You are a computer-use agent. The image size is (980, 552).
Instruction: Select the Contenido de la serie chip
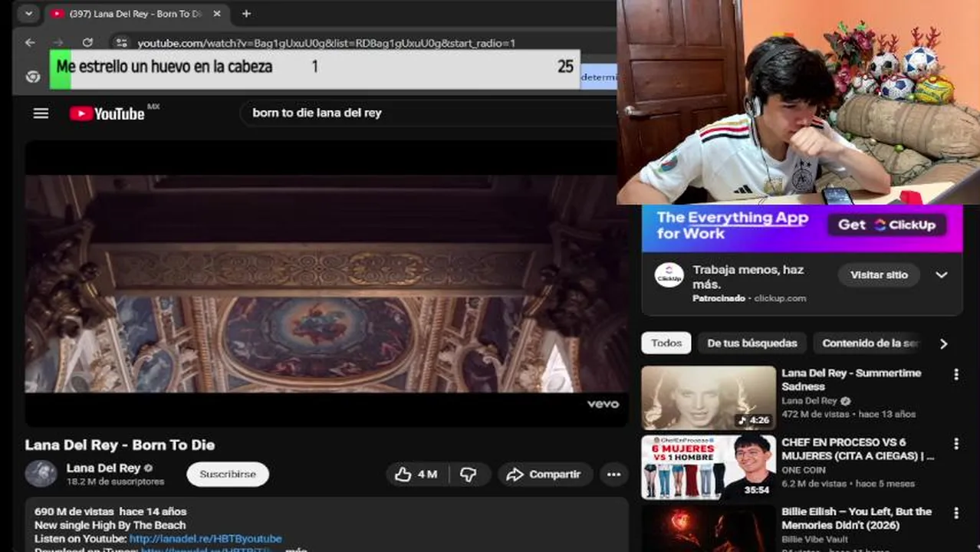pos(870,343)
